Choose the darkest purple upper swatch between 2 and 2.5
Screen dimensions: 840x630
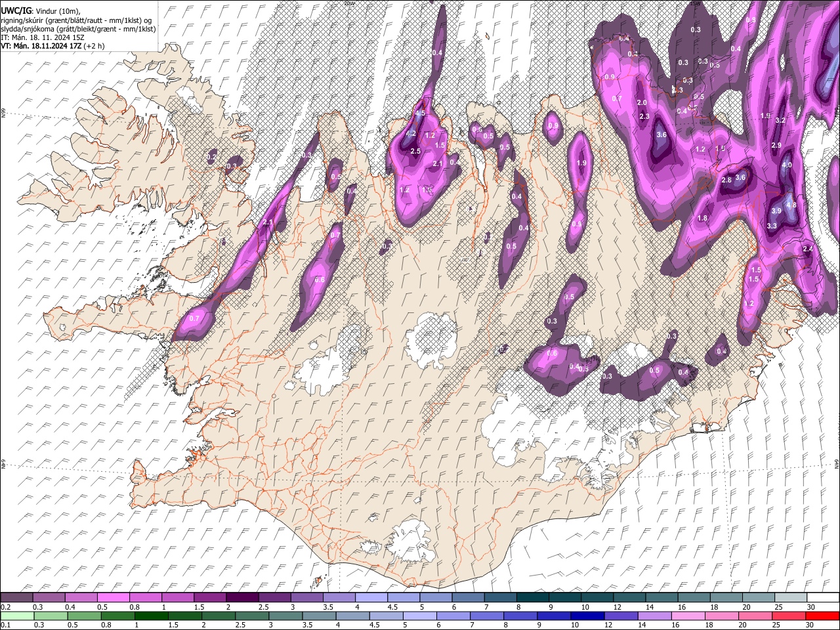242,598
